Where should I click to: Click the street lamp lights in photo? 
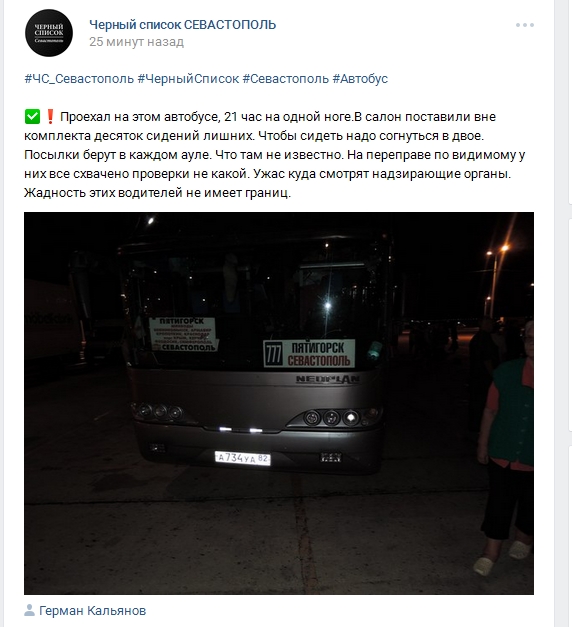tap(497, 250)
